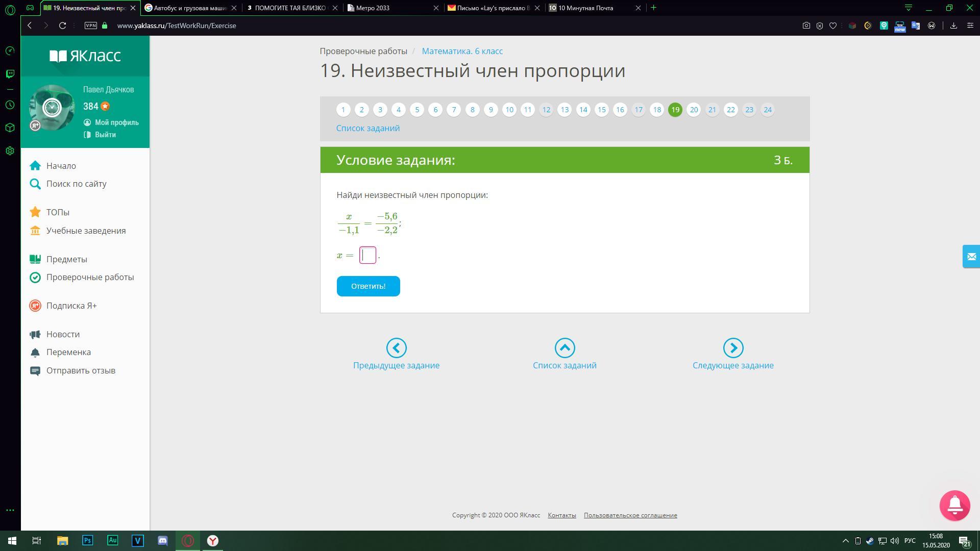The height and width of the screenshot is (551, 980).
Task: Open the browser downloads icon
Action: pos(953,26)
